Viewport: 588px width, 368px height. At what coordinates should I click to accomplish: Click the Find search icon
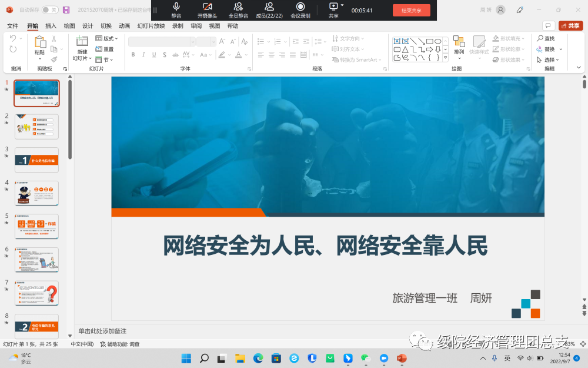(546, 38)
